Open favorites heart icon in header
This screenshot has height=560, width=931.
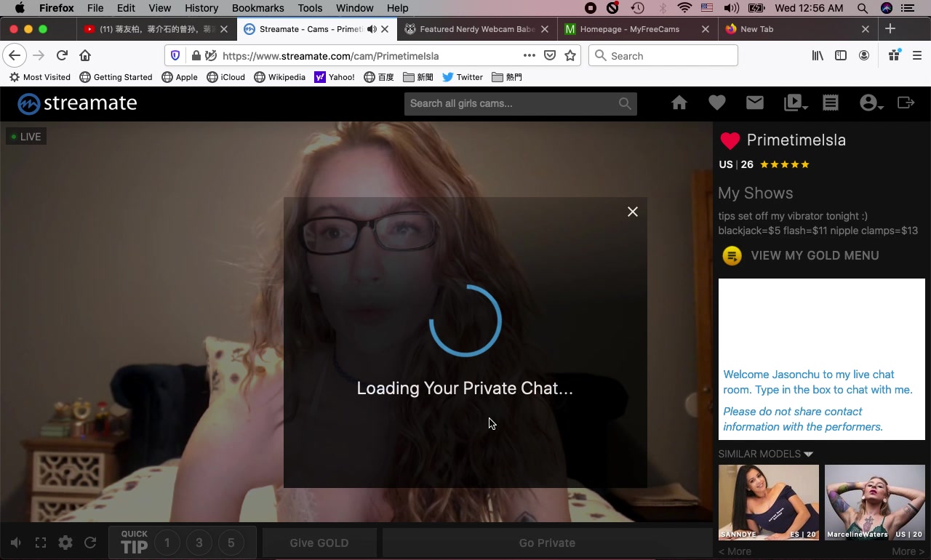(x=717, y=103)
